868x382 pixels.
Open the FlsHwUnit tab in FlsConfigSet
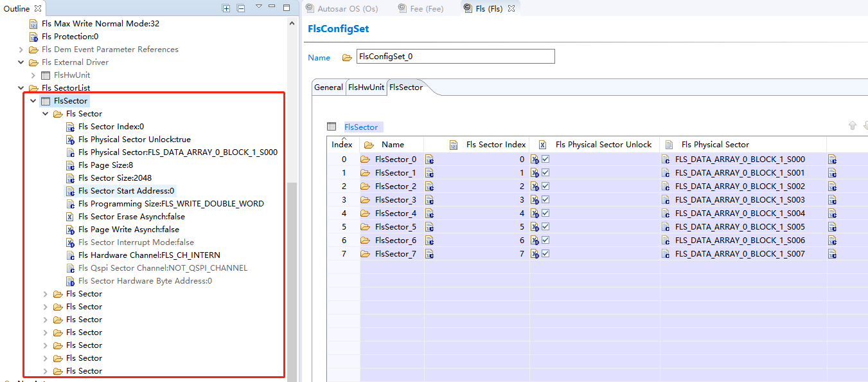click(366, 87)
